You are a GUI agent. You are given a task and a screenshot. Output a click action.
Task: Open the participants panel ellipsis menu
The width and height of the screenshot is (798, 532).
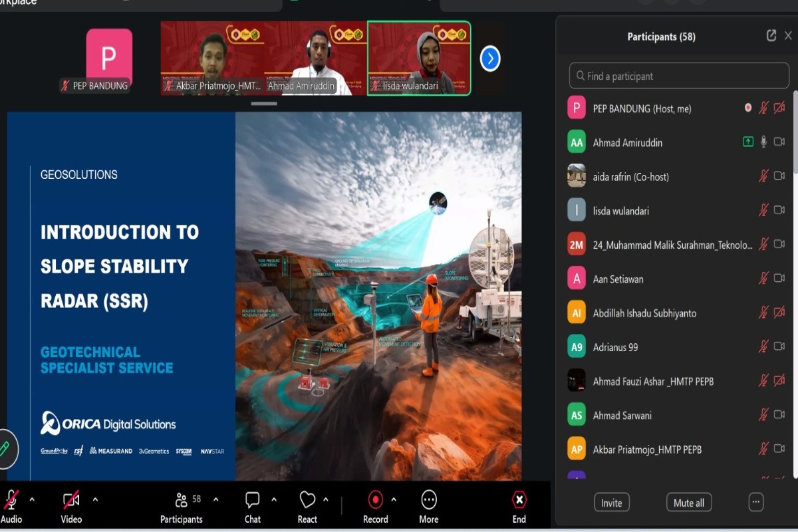(756, 502)
